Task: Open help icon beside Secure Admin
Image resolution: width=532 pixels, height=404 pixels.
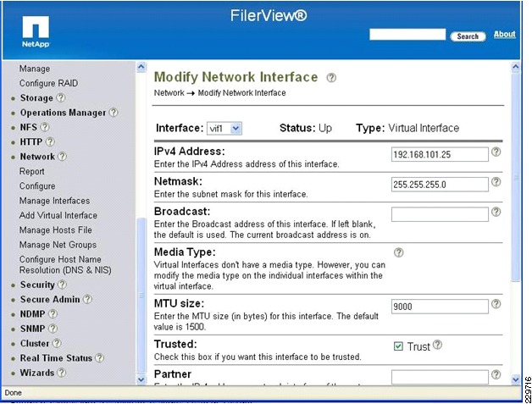Action: click(x=87, y=299)
